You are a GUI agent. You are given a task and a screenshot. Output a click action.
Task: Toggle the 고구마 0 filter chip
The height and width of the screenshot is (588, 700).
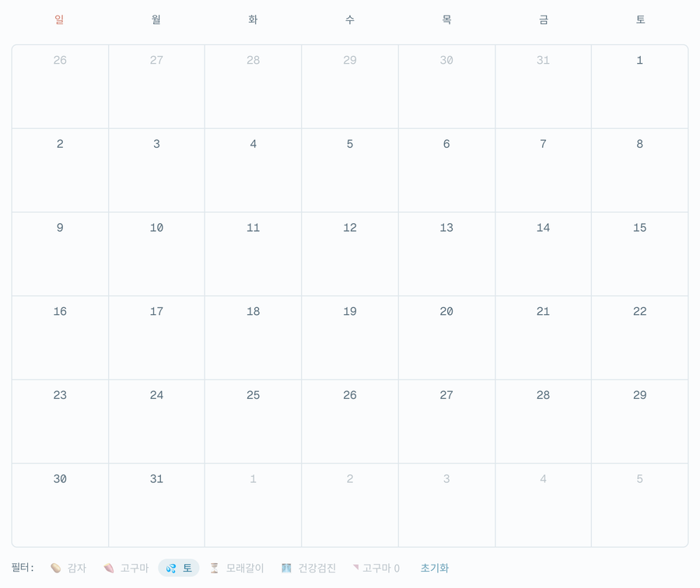(376, 568)
